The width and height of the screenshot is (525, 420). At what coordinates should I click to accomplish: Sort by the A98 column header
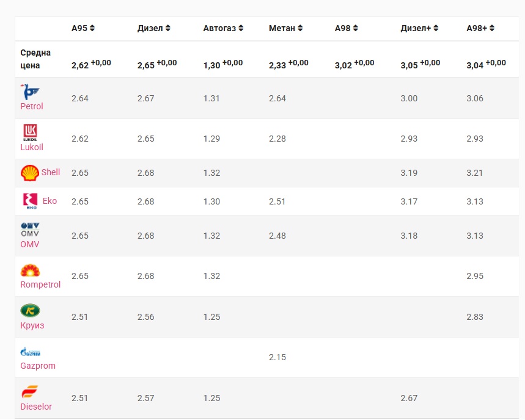pos(347,28)
